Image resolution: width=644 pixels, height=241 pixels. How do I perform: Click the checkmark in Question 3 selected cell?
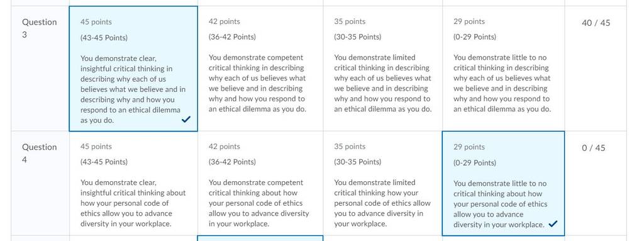point(186,120)
